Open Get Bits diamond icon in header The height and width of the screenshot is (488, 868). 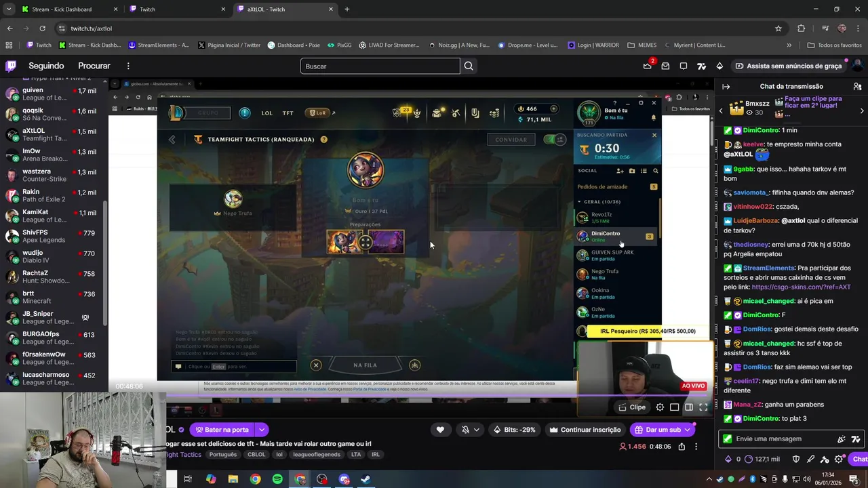pyautogui.click(x=719, y=66)
